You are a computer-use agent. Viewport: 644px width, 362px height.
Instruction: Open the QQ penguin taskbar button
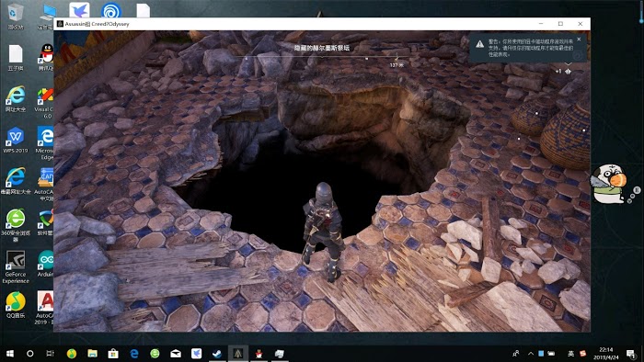259,354
